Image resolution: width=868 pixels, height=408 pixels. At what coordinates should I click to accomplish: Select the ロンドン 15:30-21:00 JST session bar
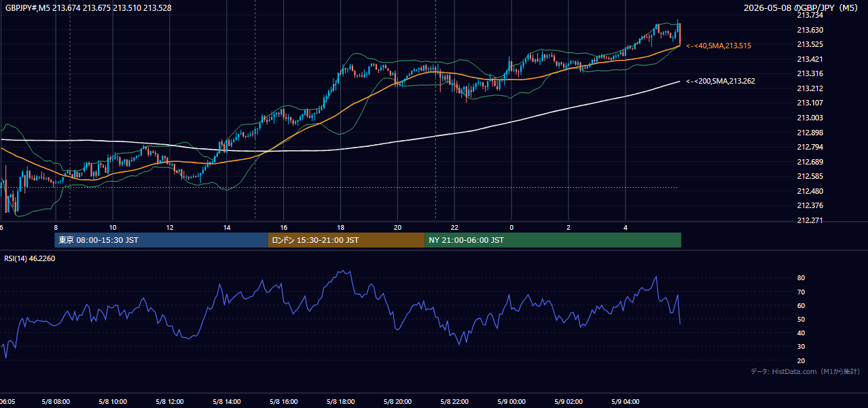[346, 240]
